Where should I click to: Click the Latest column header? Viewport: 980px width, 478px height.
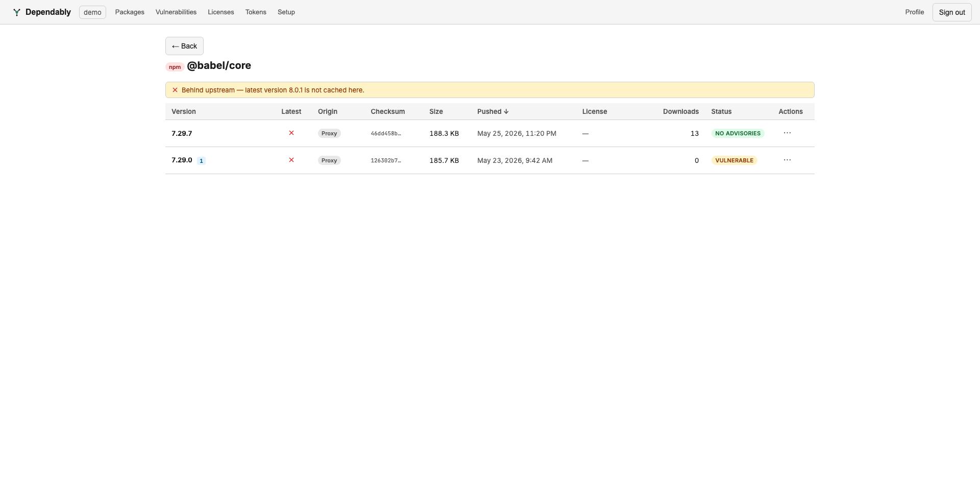291,111
